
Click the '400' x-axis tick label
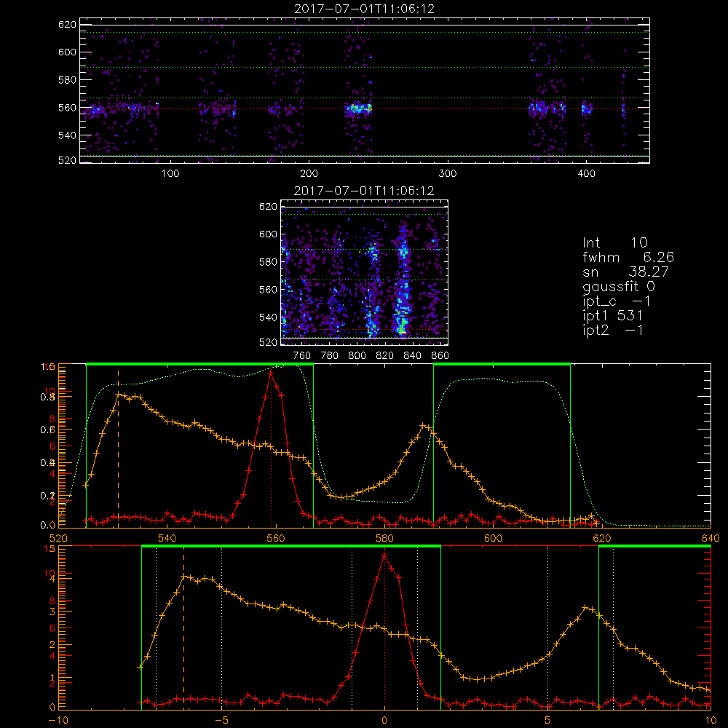(x=586, y=174)
